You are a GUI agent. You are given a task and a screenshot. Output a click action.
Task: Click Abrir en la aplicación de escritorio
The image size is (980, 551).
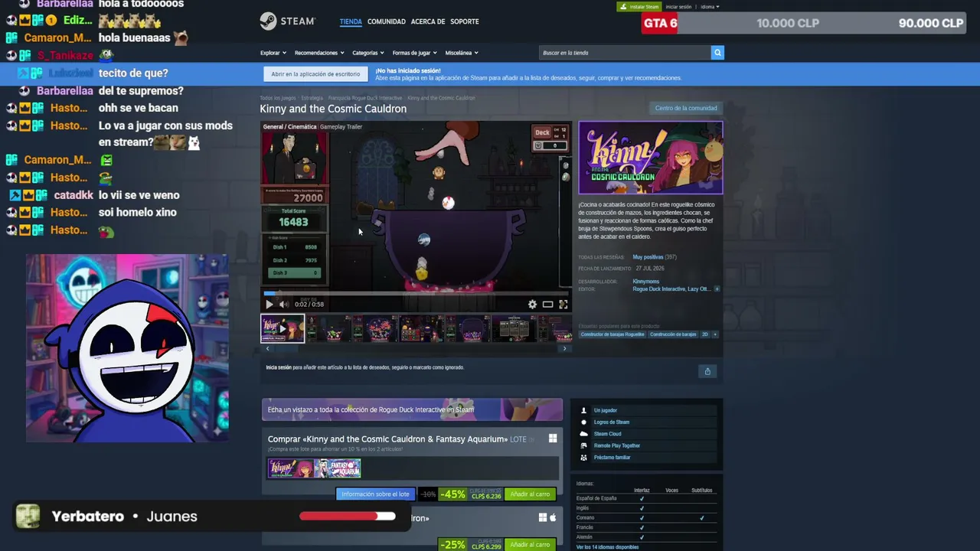pyautogui.click(x=315, y=74)
